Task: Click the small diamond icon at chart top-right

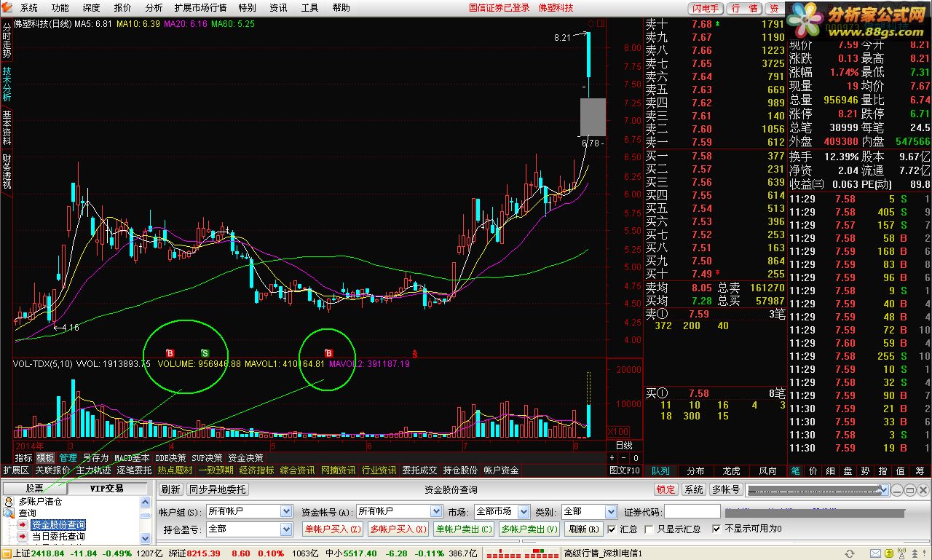Action: click(590, 22)
